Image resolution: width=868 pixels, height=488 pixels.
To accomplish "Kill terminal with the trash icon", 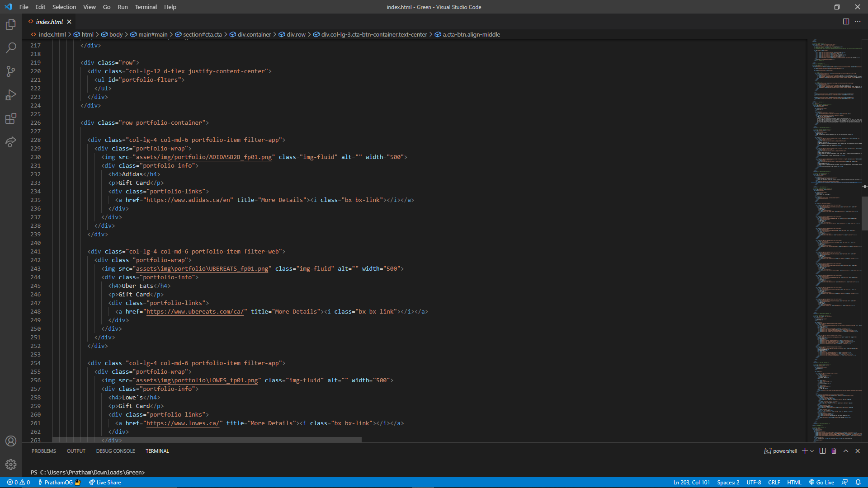I will coord(834,451).
